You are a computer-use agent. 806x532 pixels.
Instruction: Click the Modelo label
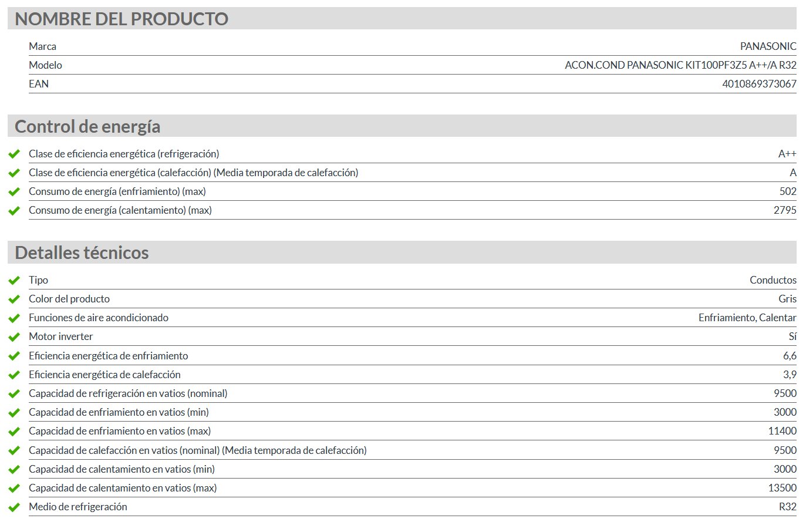coord(45,65)
